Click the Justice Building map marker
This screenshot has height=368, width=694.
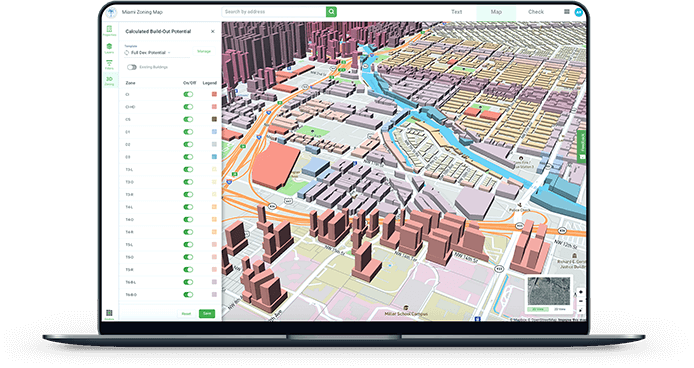pos(574,256)
